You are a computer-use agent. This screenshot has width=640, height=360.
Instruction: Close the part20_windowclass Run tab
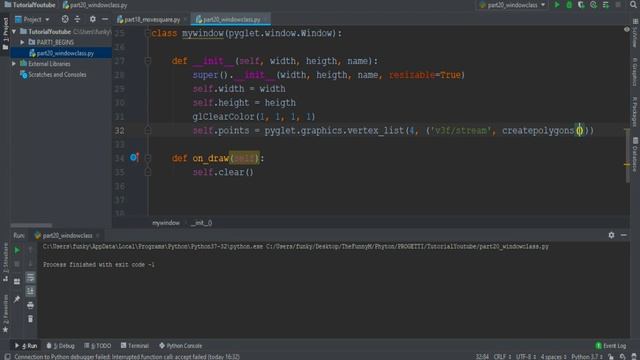[98, 236]
